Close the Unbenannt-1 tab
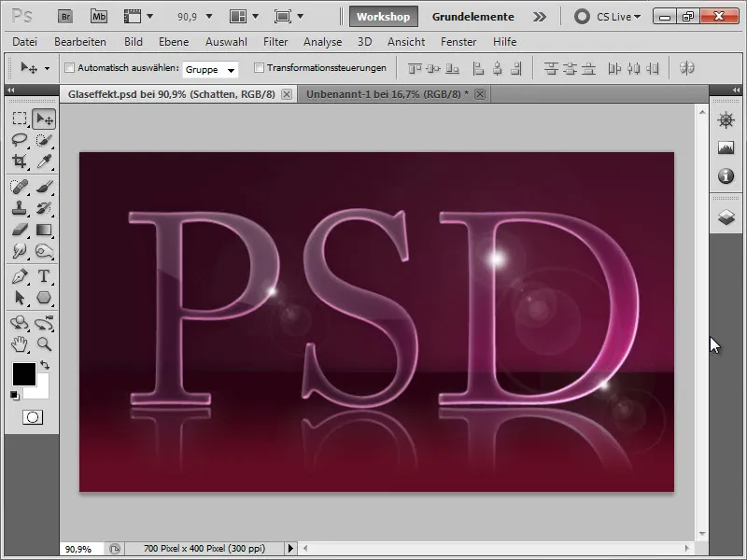747x560 pixels. (x=480, y=94)
